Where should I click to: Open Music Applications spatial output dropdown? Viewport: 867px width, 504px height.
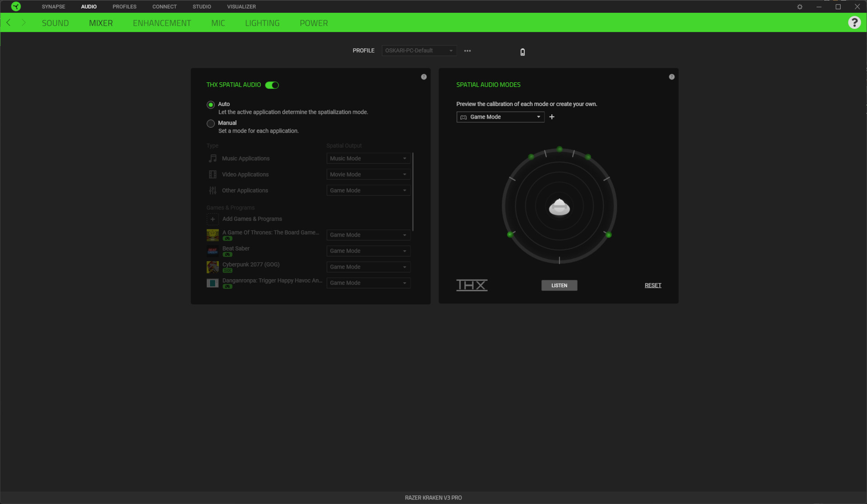pos(368,159)
